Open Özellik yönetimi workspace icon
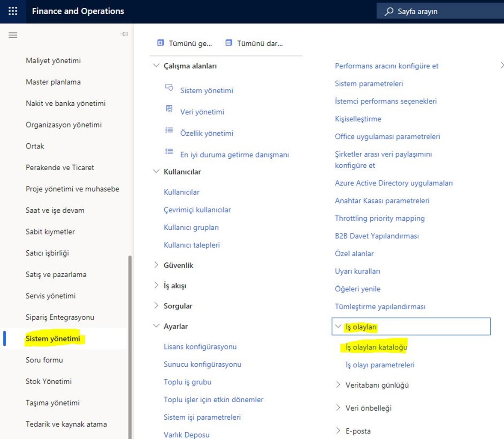504x439 pixels. point(169,131)
